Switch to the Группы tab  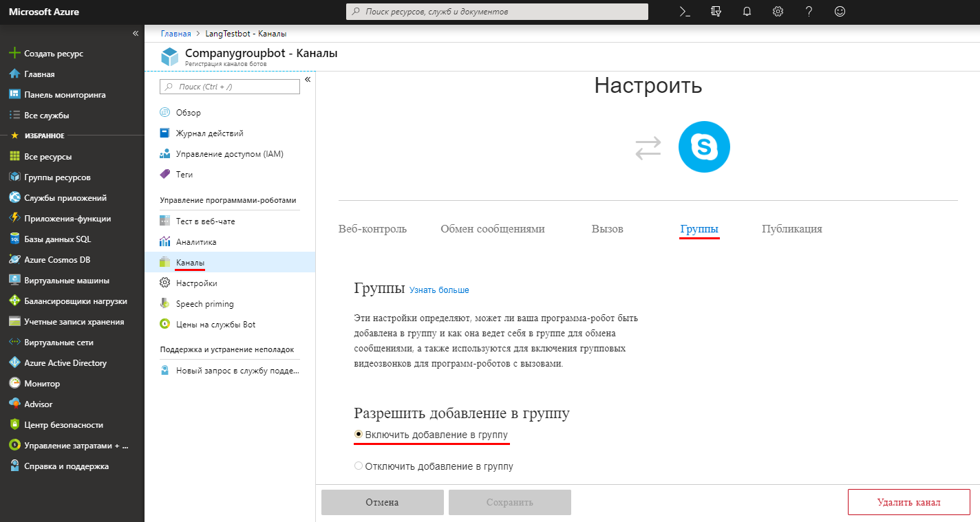[699, 229]
